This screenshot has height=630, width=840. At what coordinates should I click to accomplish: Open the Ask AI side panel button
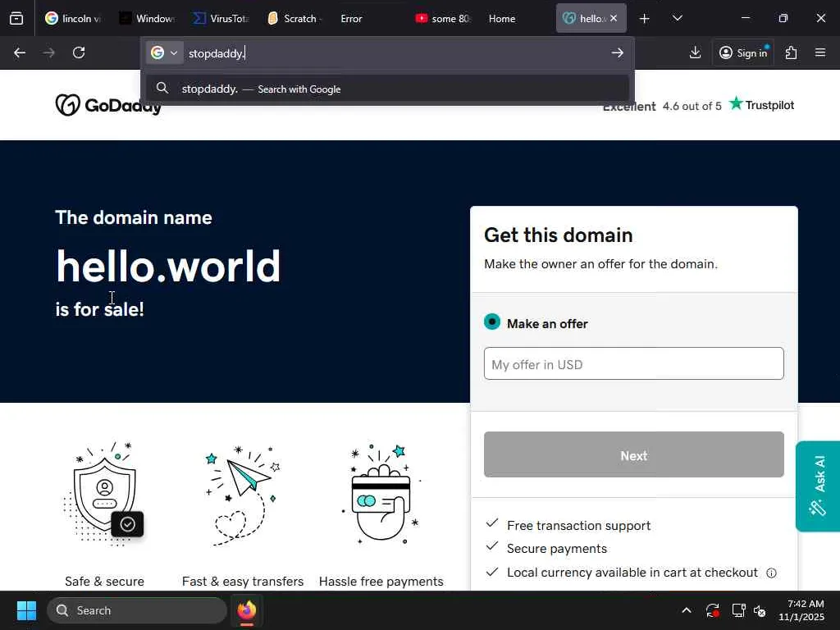(x=818, y=486)
